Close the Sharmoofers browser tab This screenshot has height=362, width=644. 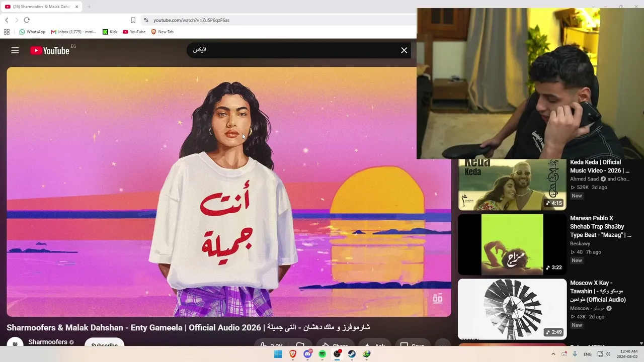click(77, 7)
